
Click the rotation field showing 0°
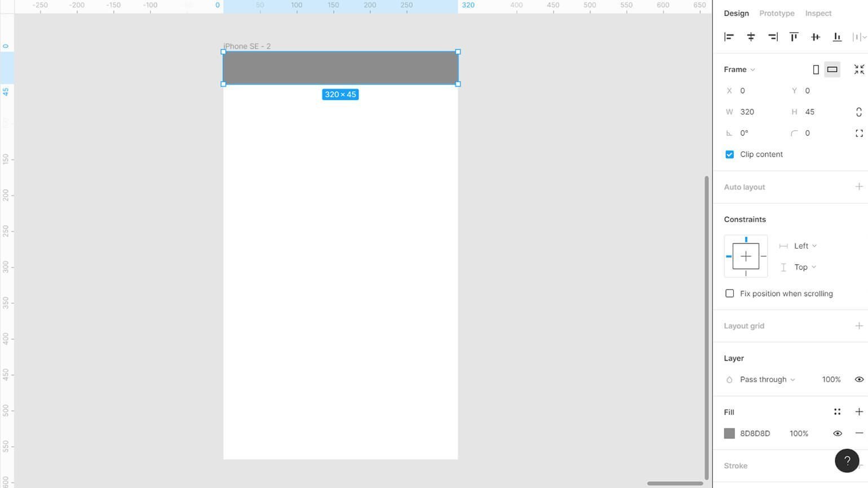point(755,134)
